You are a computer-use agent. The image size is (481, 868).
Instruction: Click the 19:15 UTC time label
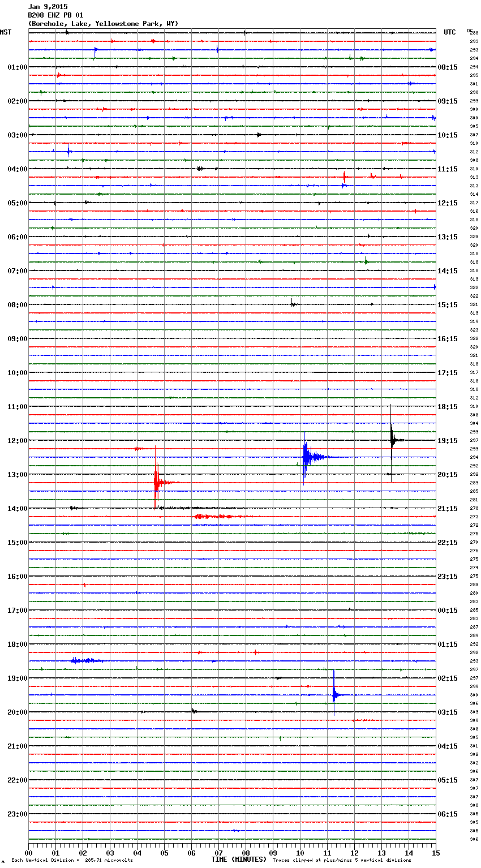point(448,441)
